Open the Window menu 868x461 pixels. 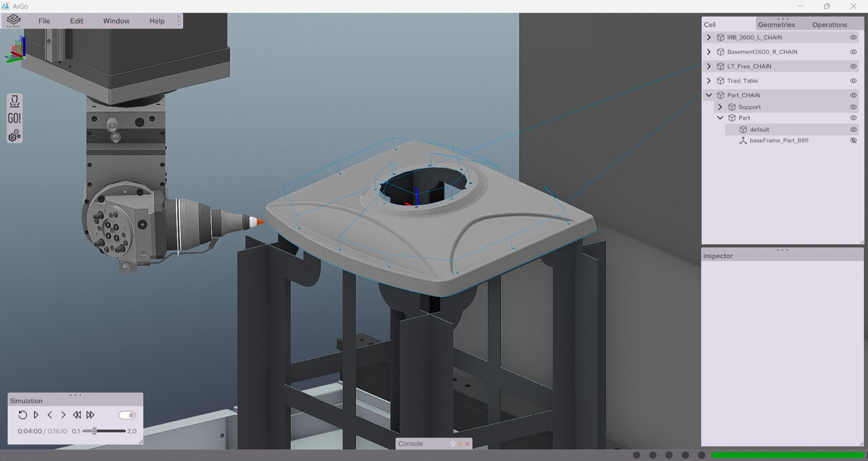pos(116,21)
